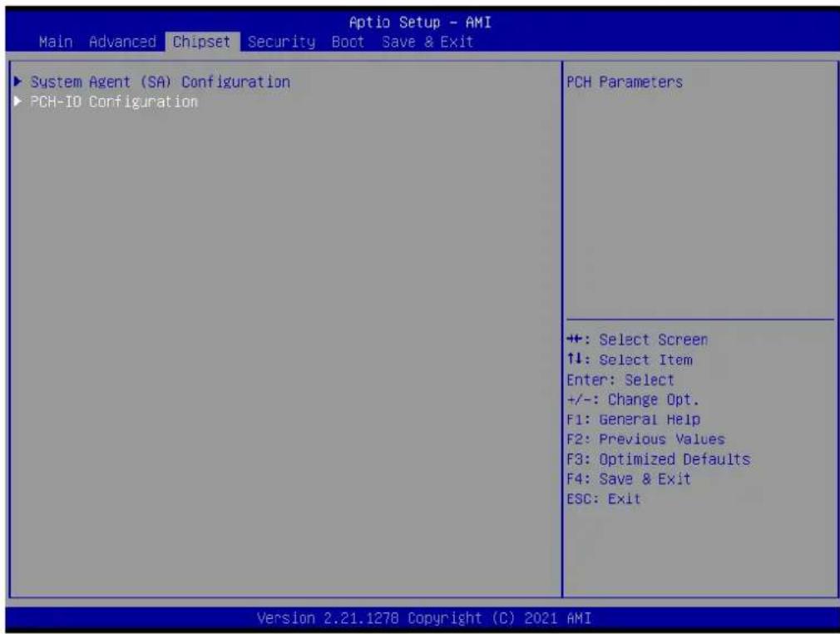The height and width of the screenshot is (634, 840).
Task: Click the Select Item key hint
Action: 630,359
